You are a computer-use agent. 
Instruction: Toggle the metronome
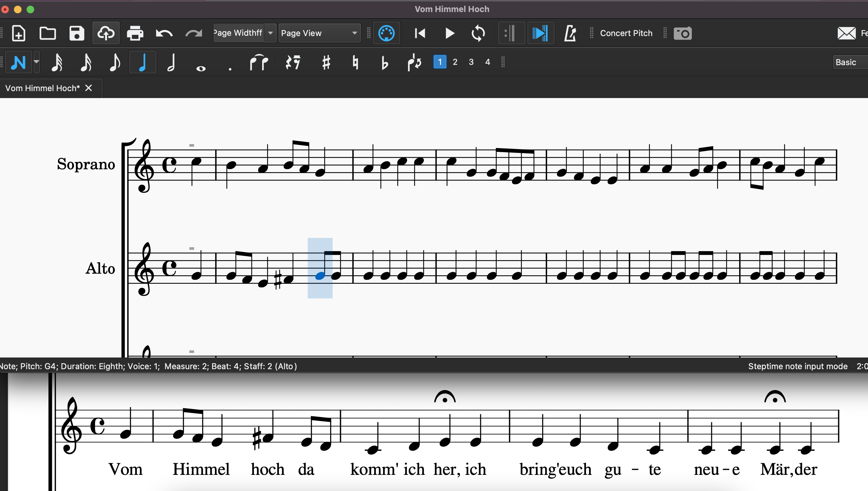tap(570, 33)
